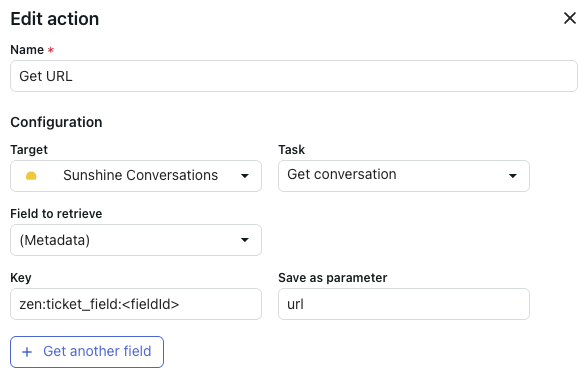Screen dimensions: 588x381
Task: Focus the Name field containing Get URL
Action: point(294,76)
